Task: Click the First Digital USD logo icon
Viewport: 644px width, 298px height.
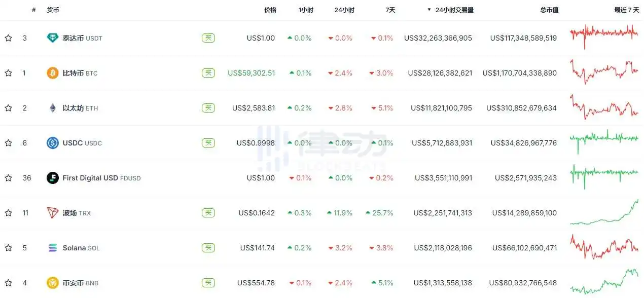Action: point(53,178)
